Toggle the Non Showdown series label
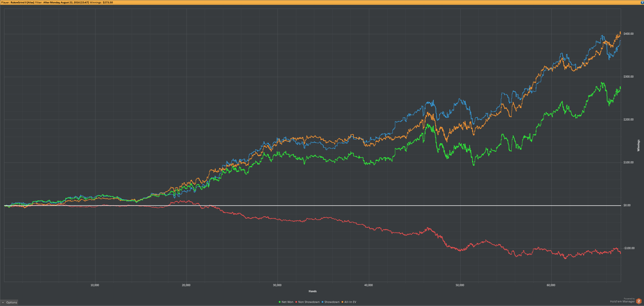This screenshot has width=644, height=306. [x=309, y=302]
